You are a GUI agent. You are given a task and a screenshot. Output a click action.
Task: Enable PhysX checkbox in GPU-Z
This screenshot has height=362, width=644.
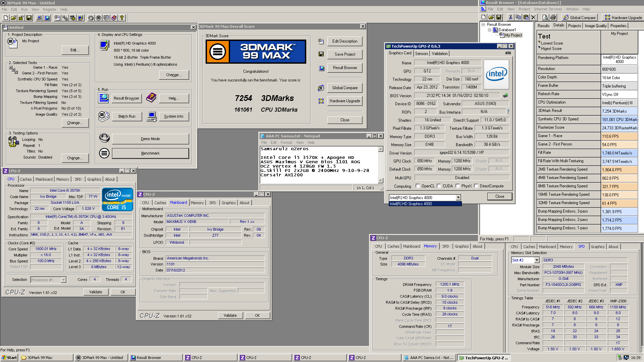pyautogui.click(x=458, y=186)
